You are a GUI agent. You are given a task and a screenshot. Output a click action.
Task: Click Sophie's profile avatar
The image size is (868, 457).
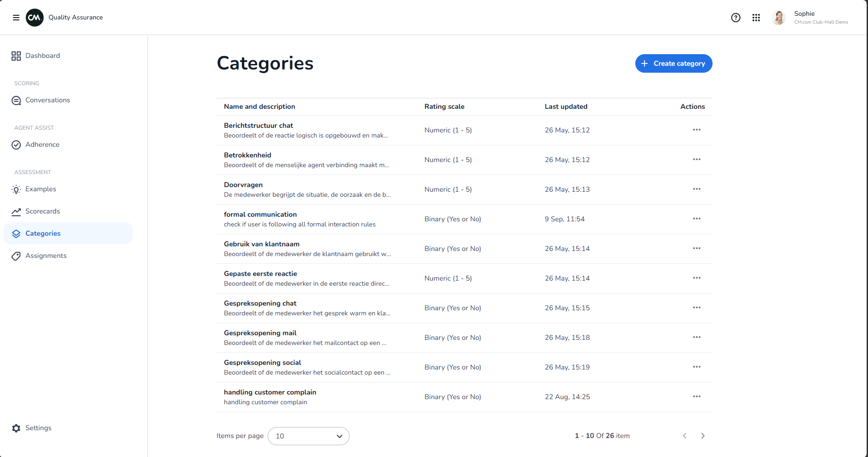[779, 18]
